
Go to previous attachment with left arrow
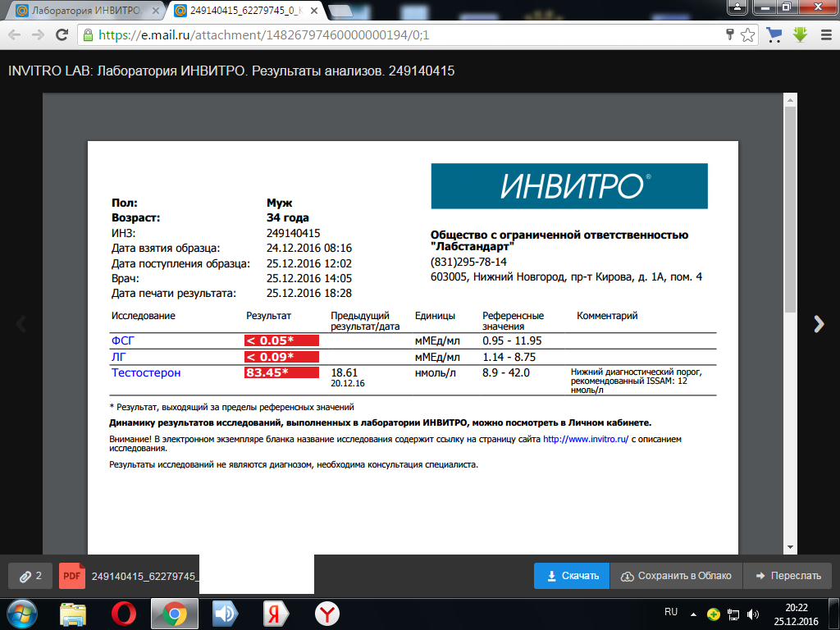[21, 324]
